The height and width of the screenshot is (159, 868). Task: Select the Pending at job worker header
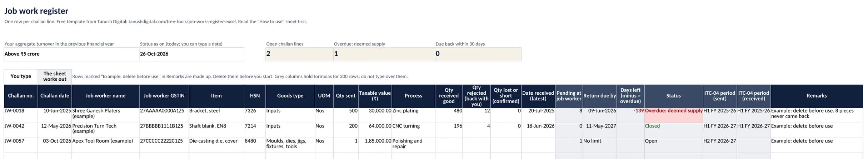coord(569,96)
